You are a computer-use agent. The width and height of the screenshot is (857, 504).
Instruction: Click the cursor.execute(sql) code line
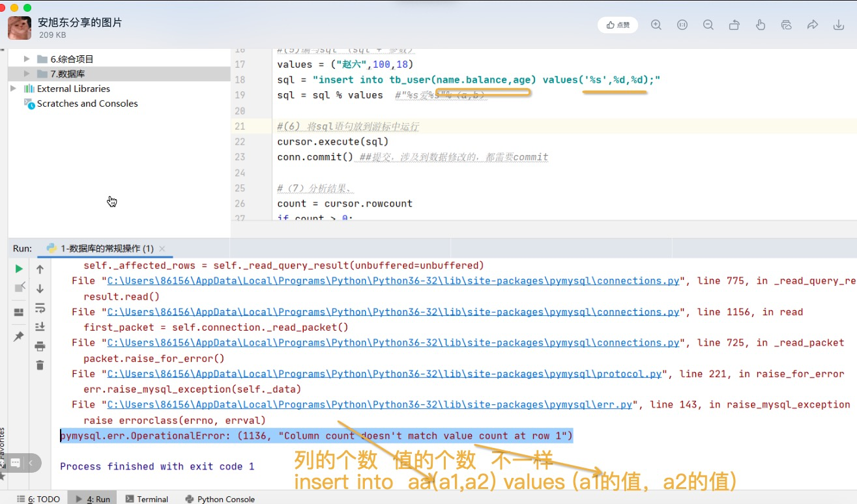click(x=333, y=141)
